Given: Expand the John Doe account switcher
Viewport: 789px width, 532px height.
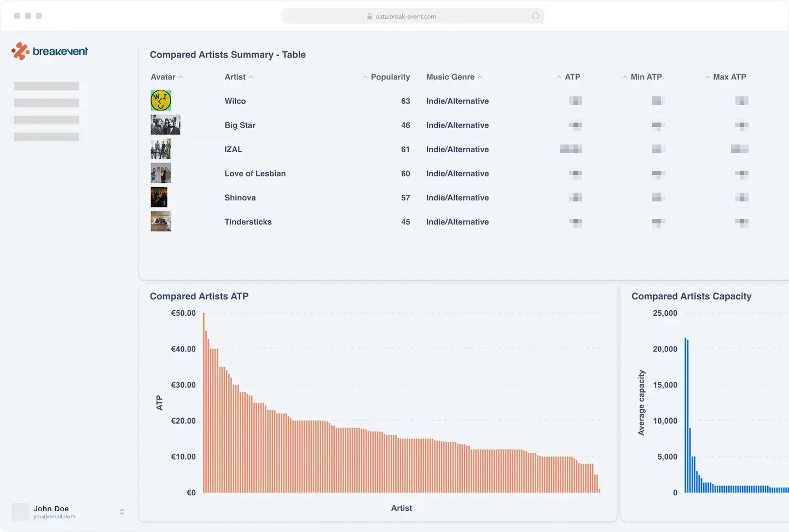Looking at the screenshot, I should 122,512.
